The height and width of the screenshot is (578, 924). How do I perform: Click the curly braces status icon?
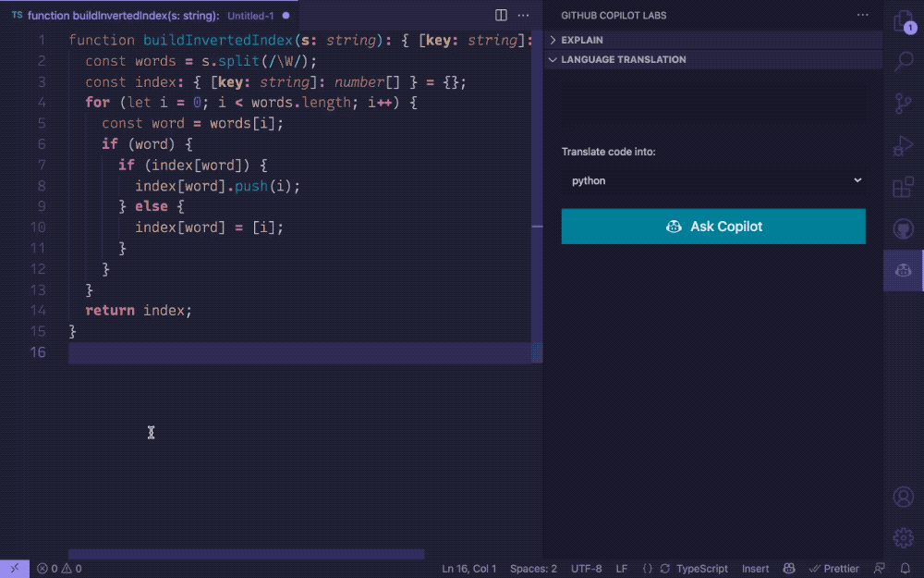pos(647,569)
